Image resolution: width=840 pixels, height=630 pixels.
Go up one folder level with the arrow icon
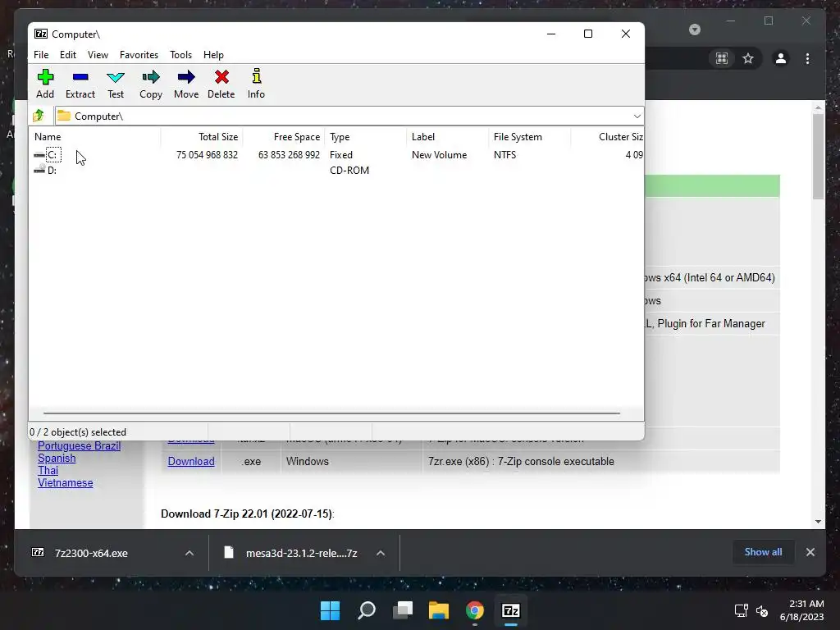[x=39, y=116]
